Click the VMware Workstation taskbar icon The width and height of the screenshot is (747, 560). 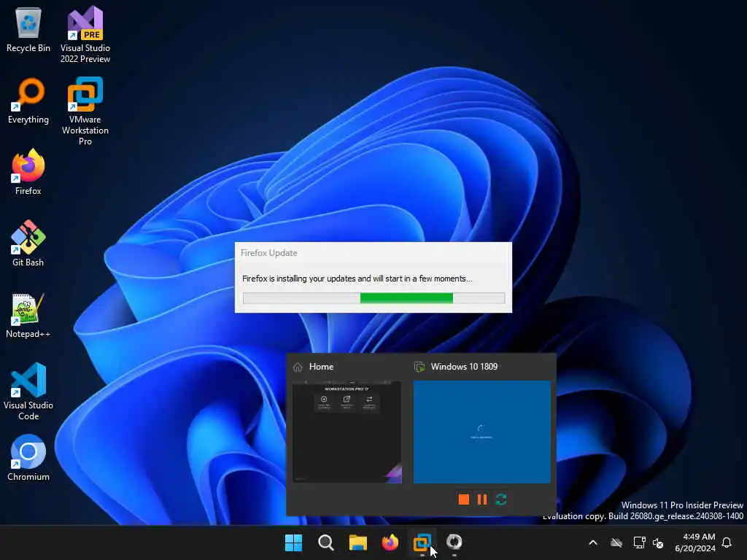pos(422,542)
